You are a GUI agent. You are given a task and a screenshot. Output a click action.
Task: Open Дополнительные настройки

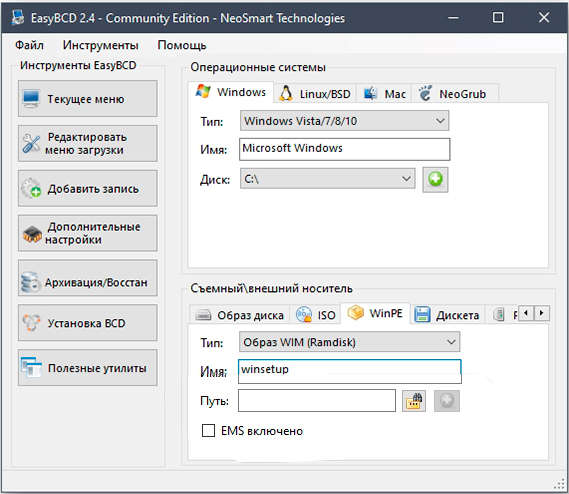(88, 233)
